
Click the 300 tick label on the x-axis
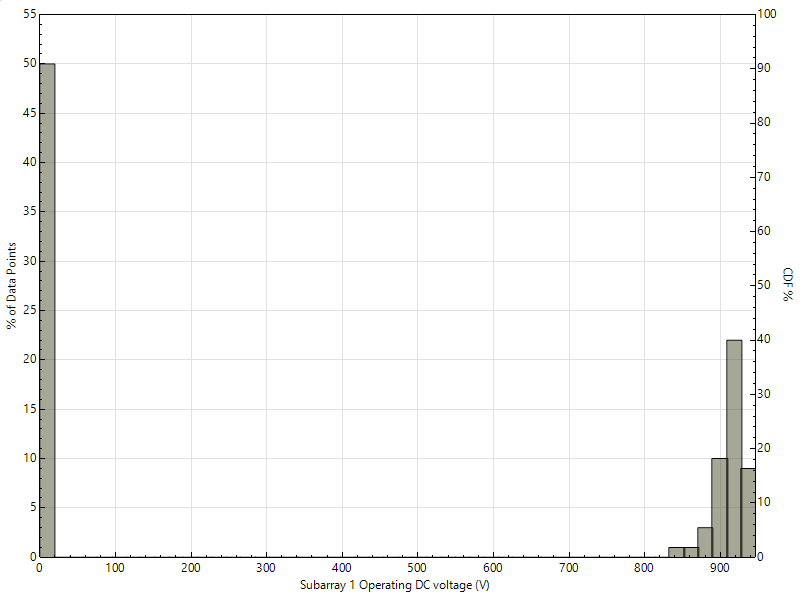pyautogui.click(x=266, y=568)
